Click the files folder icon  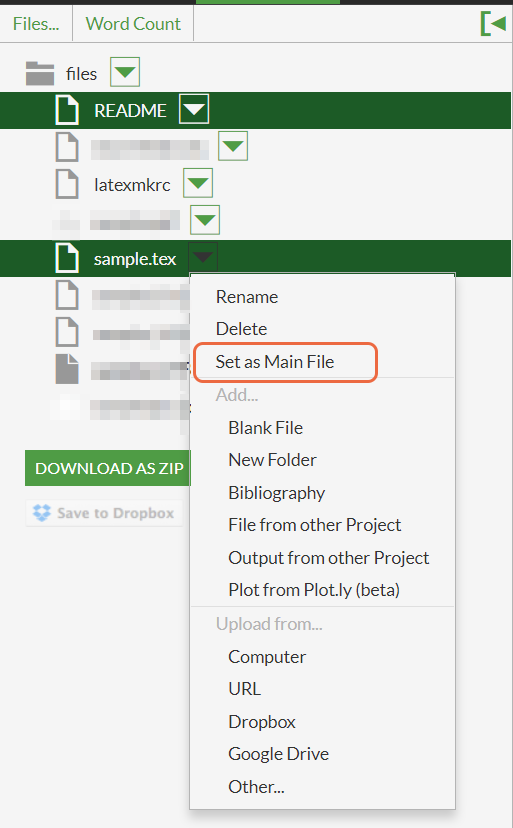click(x=40, y=73)
